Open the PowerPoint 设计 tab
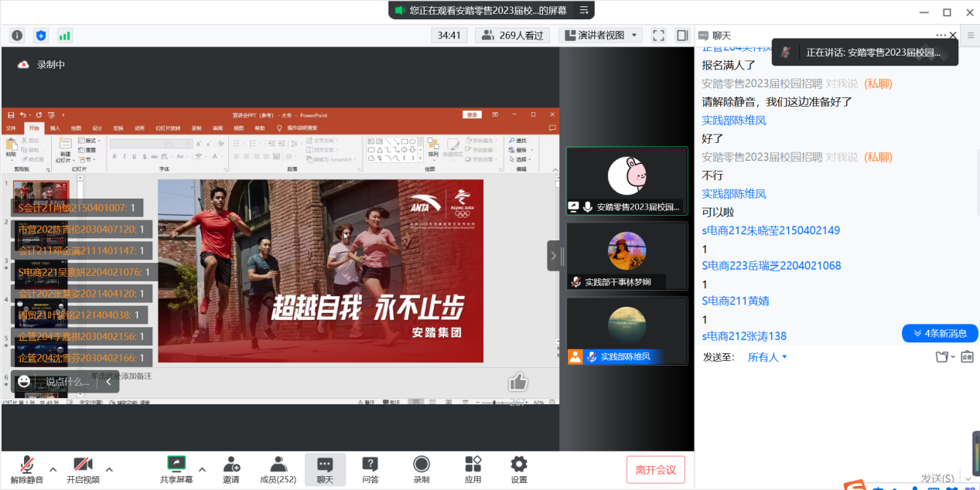The width and height of the screenshot is (980, 490). coord(97,128)
